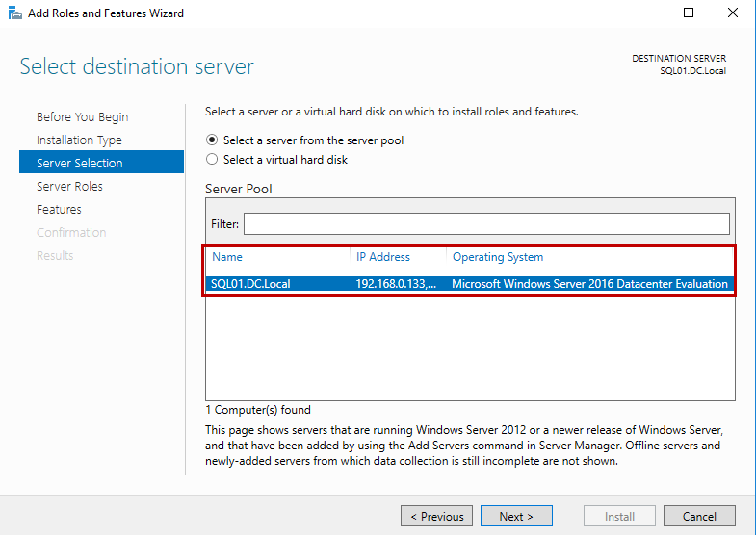The width and height of the screenshot is (756, 535).
Task: Select a server from the server pool
Action: tap(213, 140)
